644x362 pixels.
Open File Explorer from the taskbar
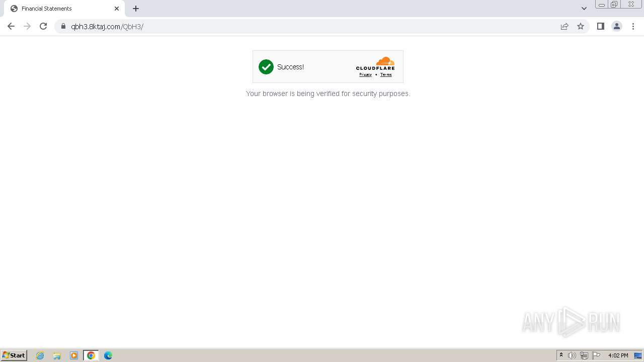click(57, 355)
